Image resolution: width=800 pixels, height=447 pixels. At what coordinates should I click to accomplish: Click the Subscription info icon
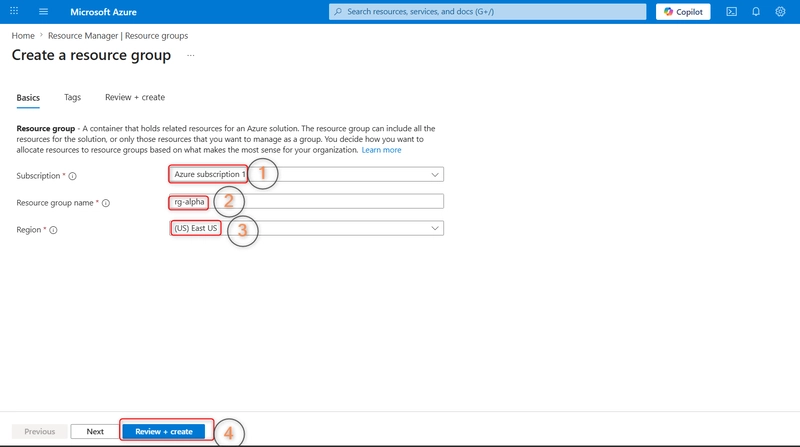[72, 176]
